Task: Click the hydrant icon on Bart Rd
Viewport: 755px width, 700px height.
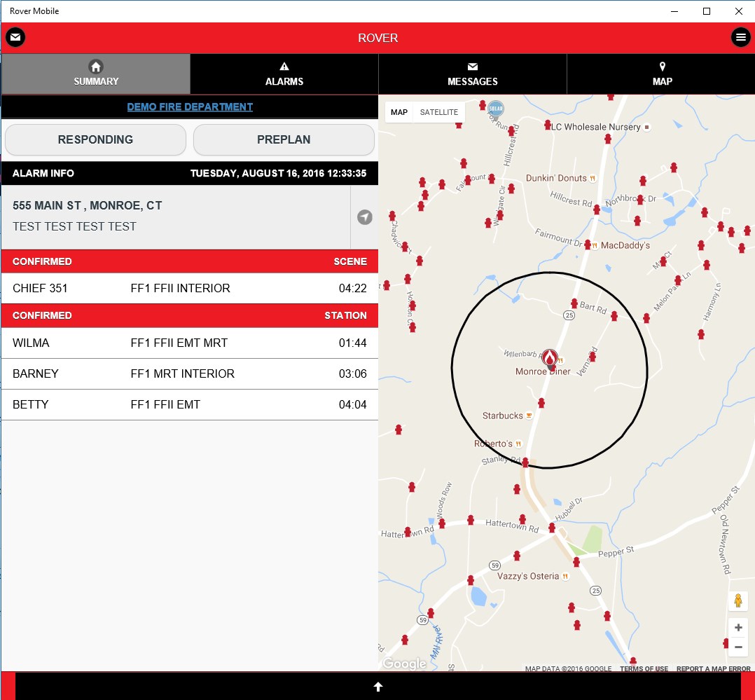Action: tap(574, 303)
